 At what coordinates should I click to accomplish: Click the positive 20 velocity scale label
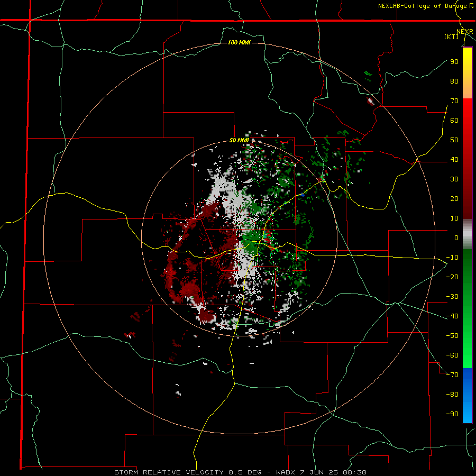[x=454, y=198]
